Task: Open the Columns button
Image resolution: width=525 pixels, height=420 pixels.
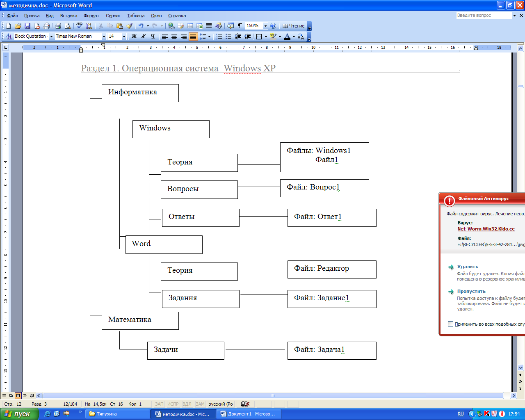Action: 209,26
